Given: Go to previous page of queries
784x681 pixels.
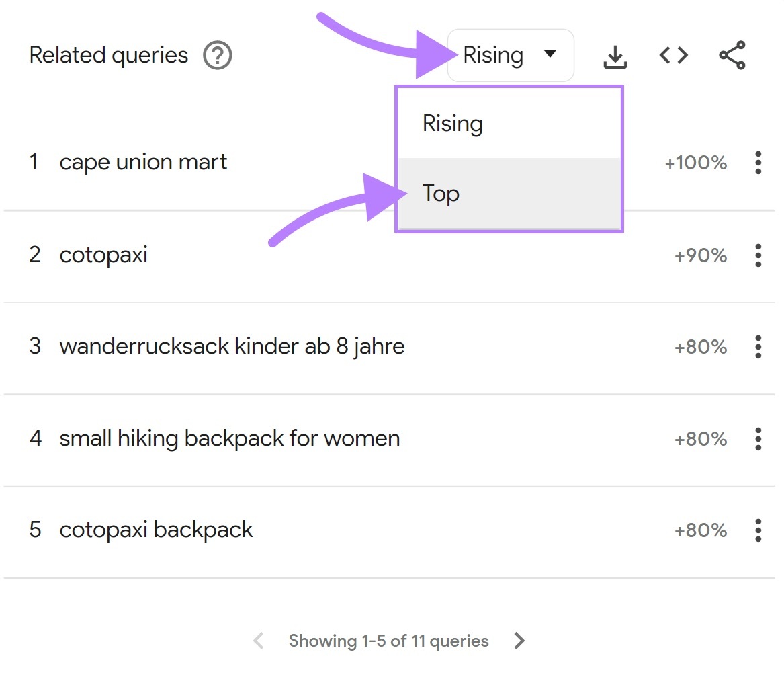Looking at the screenshot, I should [x=257, y=641].
